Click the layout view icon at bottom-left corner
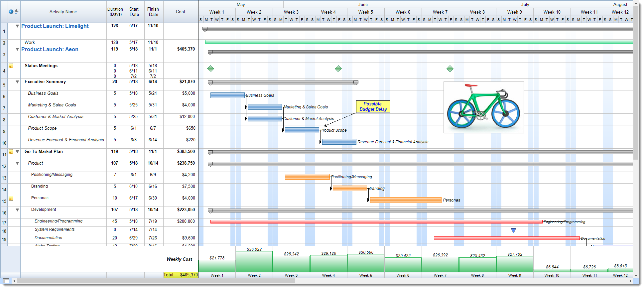 6,281
